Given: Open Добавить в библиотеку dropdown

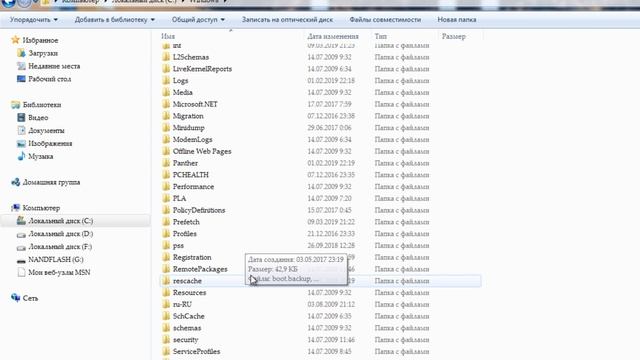Looking at the screenshot, I should [115, 20].
